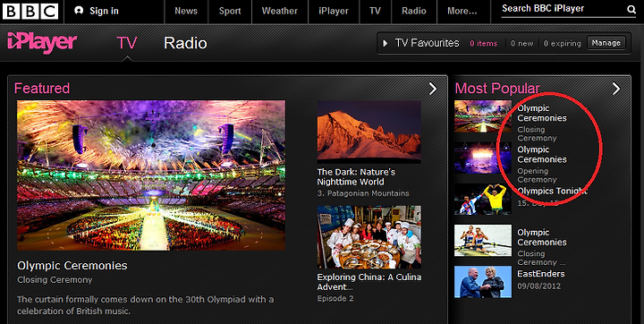The image size is (644, 324).
Task: Click the TV Favourites label
Action: click(428, 43)
